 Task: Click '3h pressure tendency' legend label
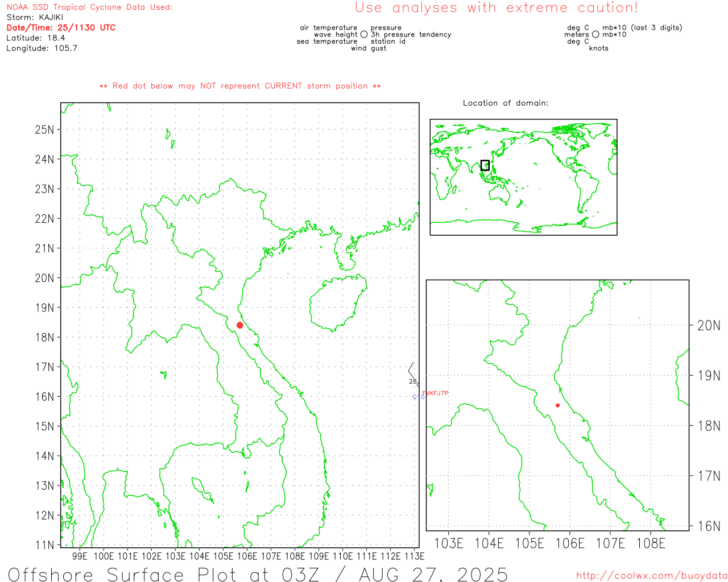(x=411, y=35)
